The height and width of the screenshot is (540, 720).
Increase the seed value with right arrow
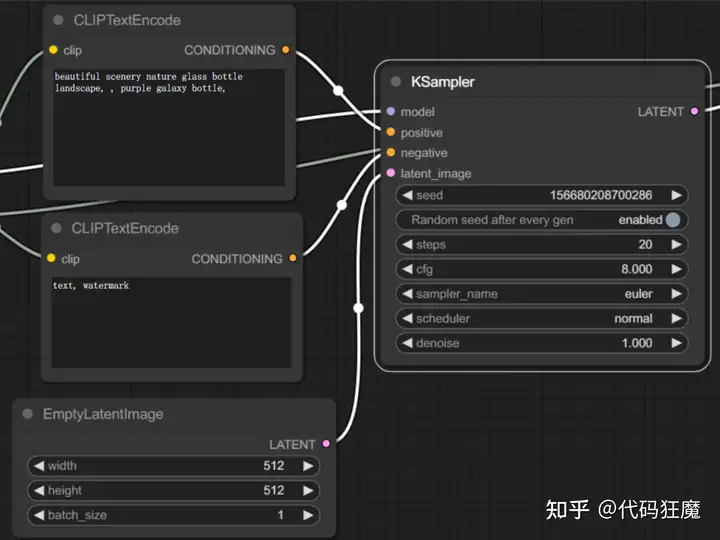pyautogui.click(x=676, y=195)
